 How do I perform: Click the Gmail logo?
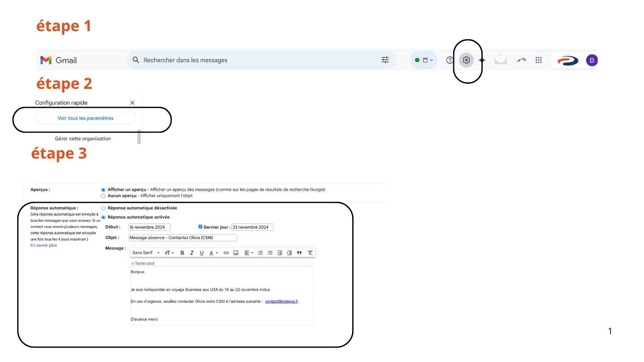(59, 60)
